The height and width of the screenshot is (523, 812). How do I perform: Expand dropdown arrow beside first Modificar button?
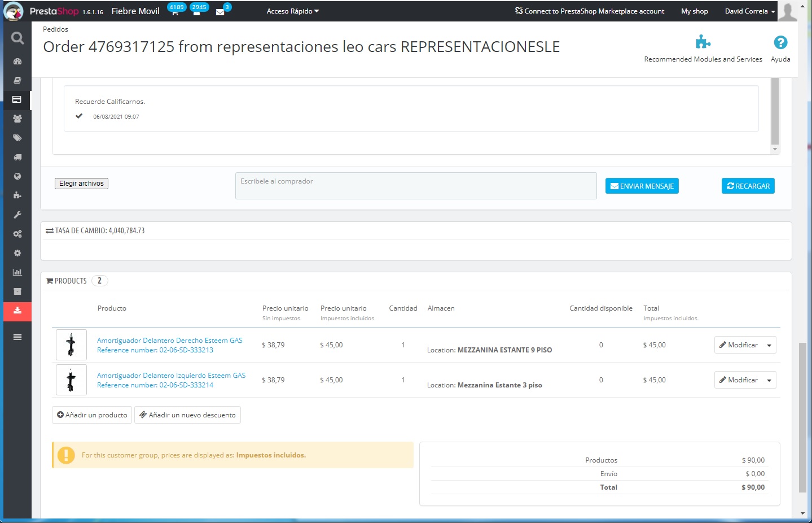(x=769, y=345)
